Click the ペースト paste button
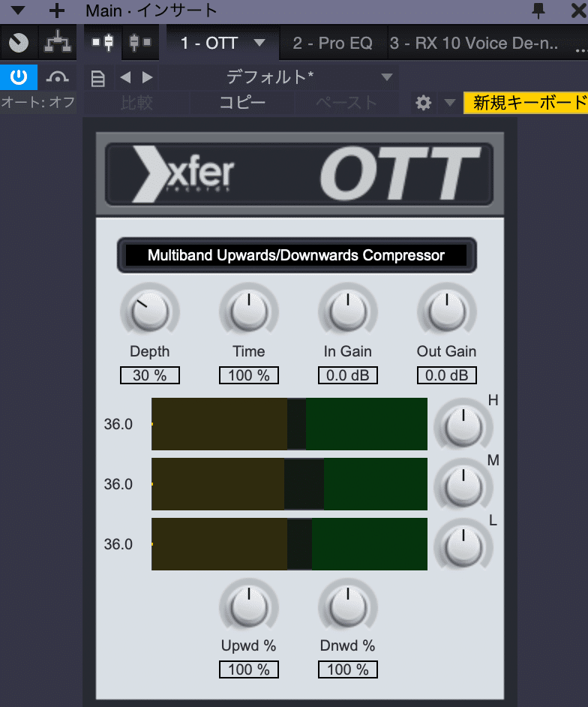 coord(346,103)
